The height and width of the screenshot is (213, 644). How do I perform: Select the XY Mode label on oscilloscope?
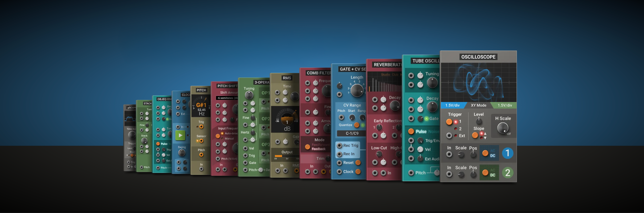pos(479,105)
